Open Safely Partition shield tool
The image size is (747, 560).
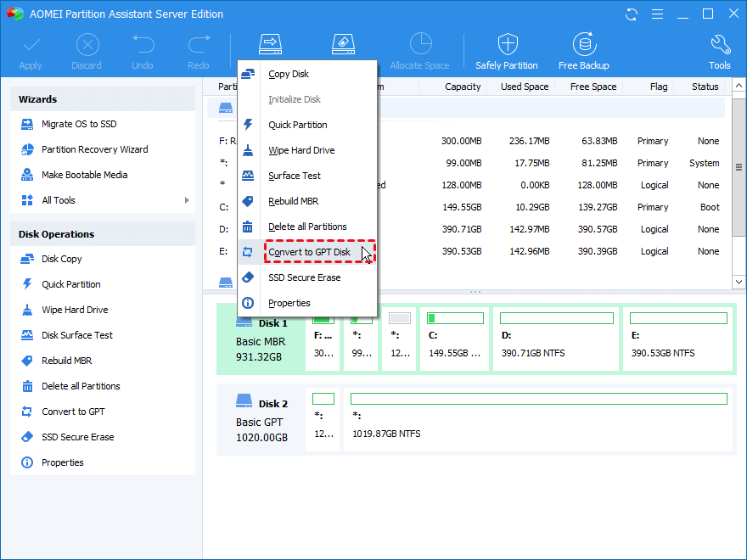[507, 51]
